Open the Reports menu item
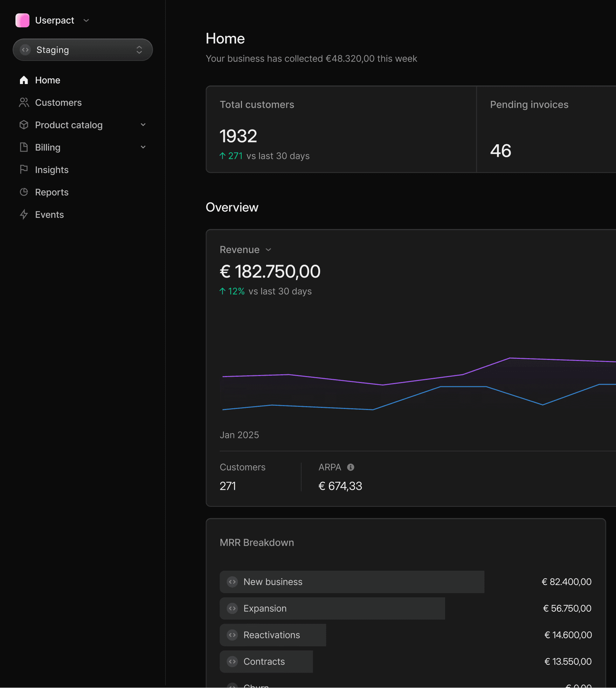Image resolution: width=616 pixels, height=688 pixels. point(51,192)
